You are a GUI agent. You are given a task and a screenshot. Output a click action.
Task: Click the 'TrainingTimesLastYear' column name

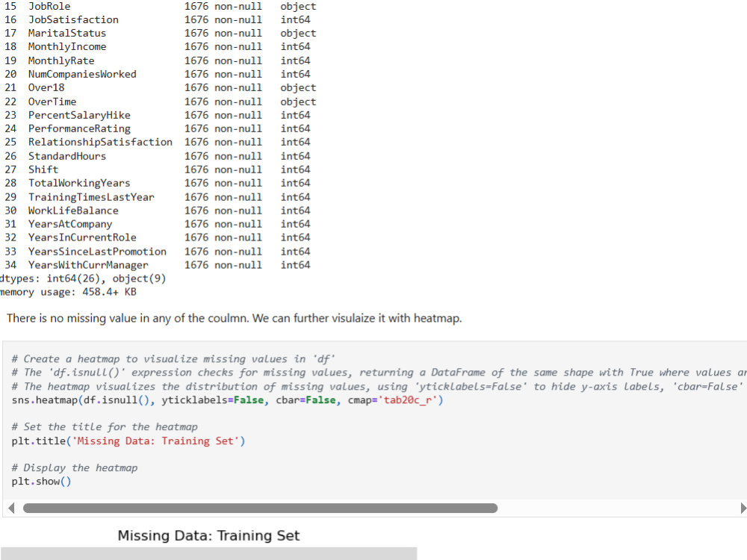pos(91,197)
